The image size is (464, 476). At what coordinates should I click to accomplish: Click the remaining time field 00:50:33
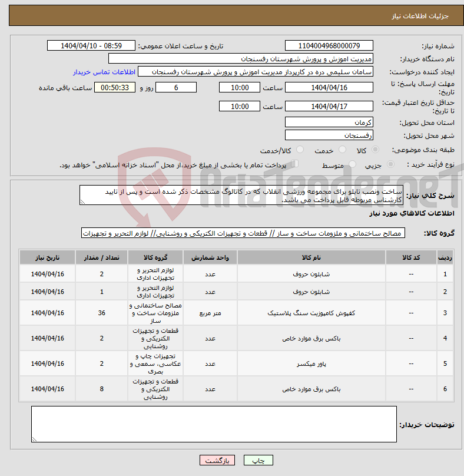pyautogui.click(x=115, y=87)
